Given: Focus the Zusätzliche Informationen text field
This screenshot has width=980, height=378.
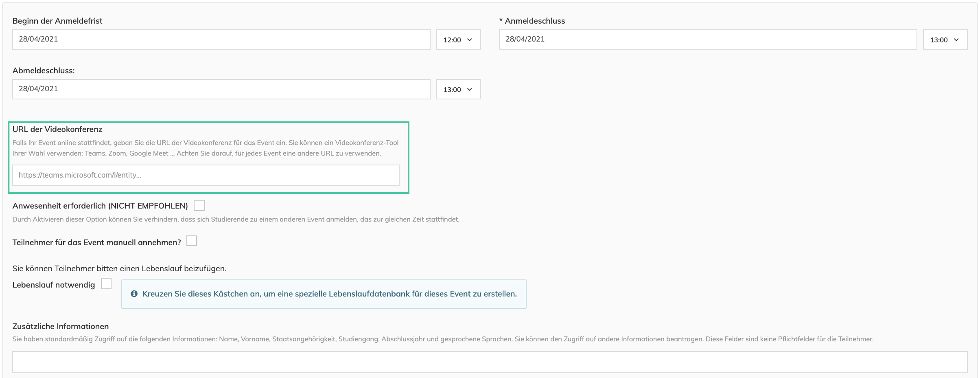Looking at the screenshot, I should click(490, 362).
